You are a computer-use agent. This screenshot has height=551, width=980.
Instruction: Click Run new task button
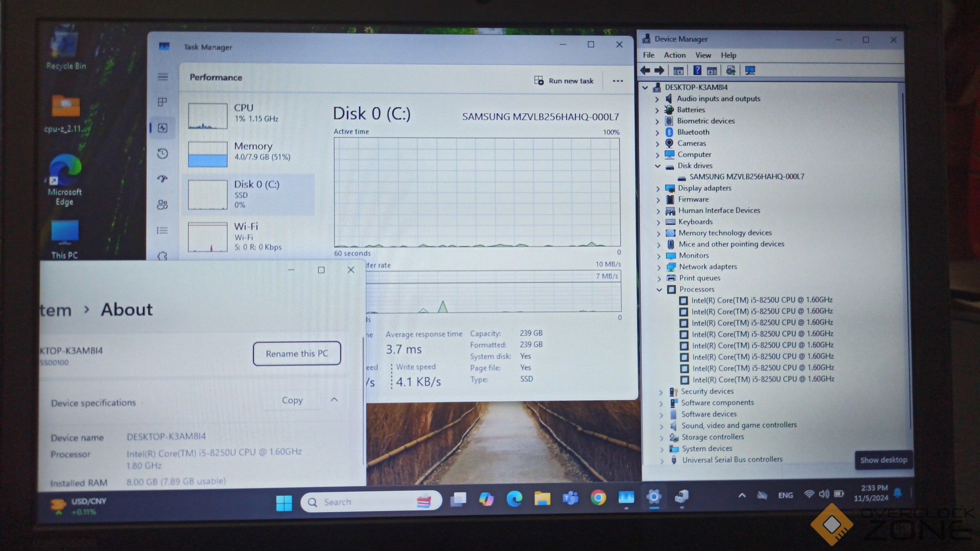[x=564, y=81]
